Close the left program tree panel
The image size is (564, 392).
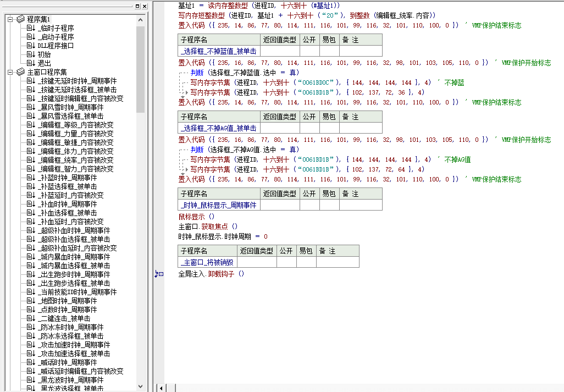[144, 6]
